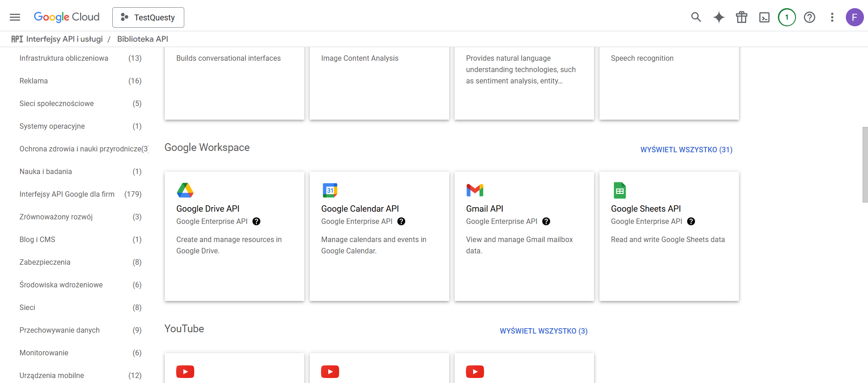
Task: Click the Biblioteka API breadcrumb
Action: click(x=143, y=39)
